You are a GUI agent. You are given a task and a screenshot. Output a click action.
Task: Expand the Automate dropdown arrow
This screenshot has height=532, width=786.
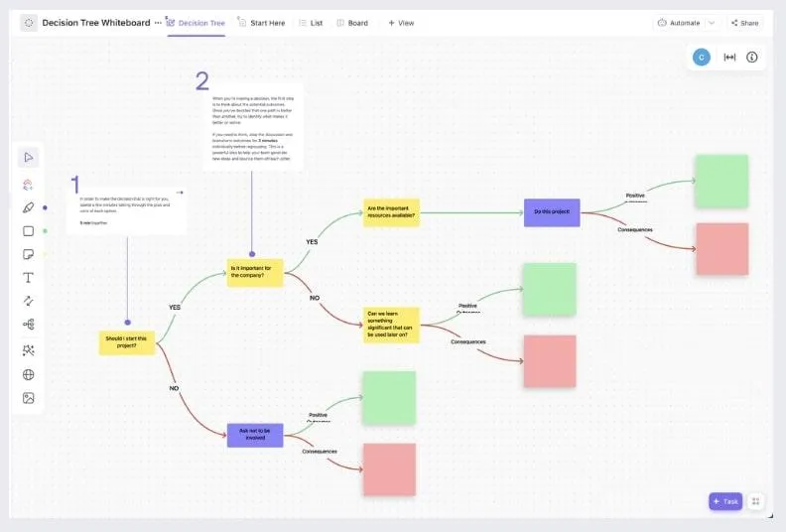[712, 23]
